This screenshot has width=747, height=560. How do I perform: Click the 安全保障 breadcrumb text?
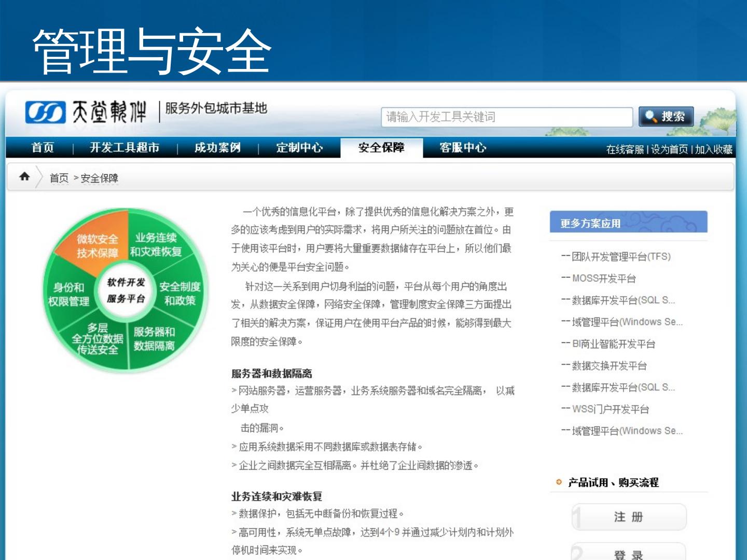[x=100, y=178]
